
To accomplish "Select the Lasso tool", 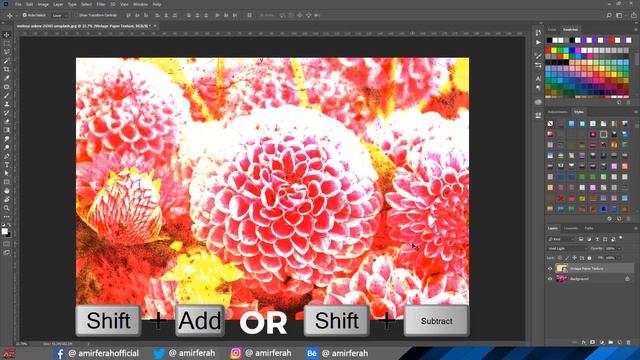I will pyautogui.click(x=7, y=52).
